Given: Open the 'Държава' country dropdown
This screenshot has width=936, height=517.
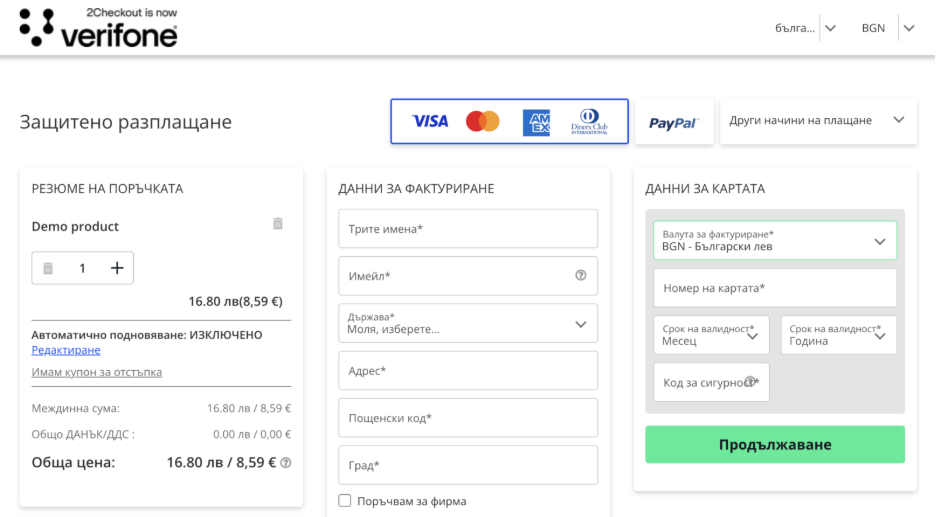Looking at the screenshot, I should pyautogui.click(x=468, y=324).
